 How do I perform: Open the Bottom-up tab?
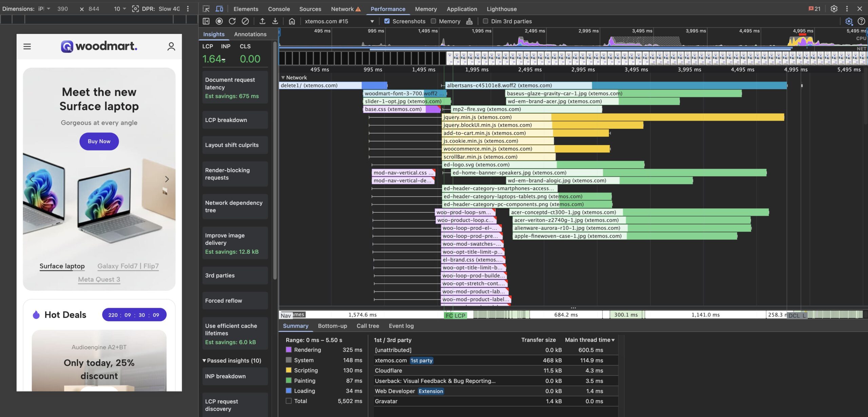pos(332,326)
